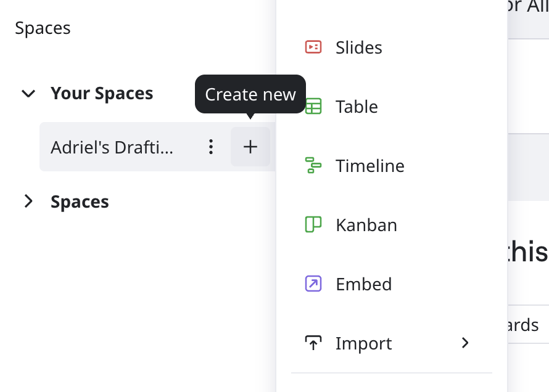549x392 pixels.
Task: Click the red Slides presentation icon
Action: 313,47
